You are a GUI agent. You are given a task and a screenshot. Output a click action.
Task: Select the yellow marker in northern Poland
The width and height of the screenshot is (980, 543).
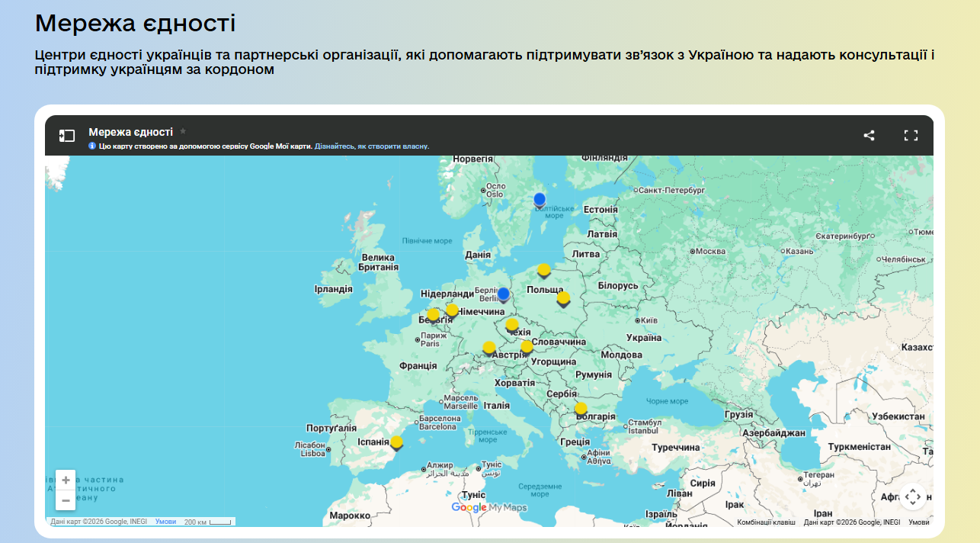point(543,270)
